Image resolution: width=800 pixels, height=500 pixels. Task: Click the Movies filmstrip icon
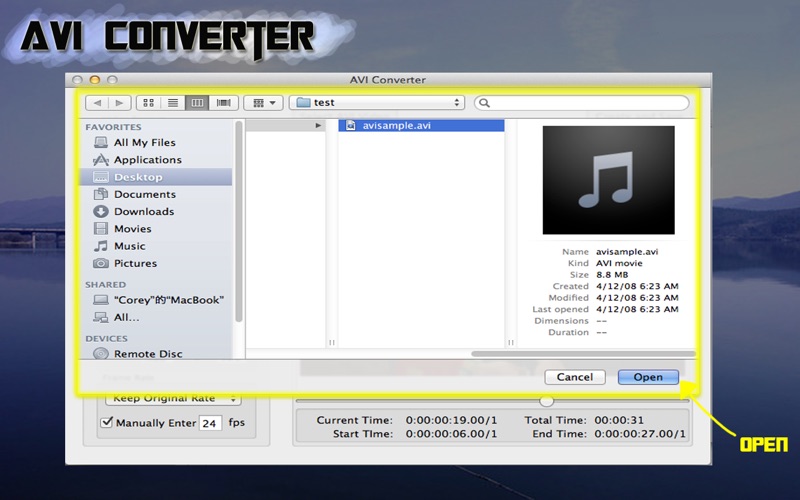point(101,229)
